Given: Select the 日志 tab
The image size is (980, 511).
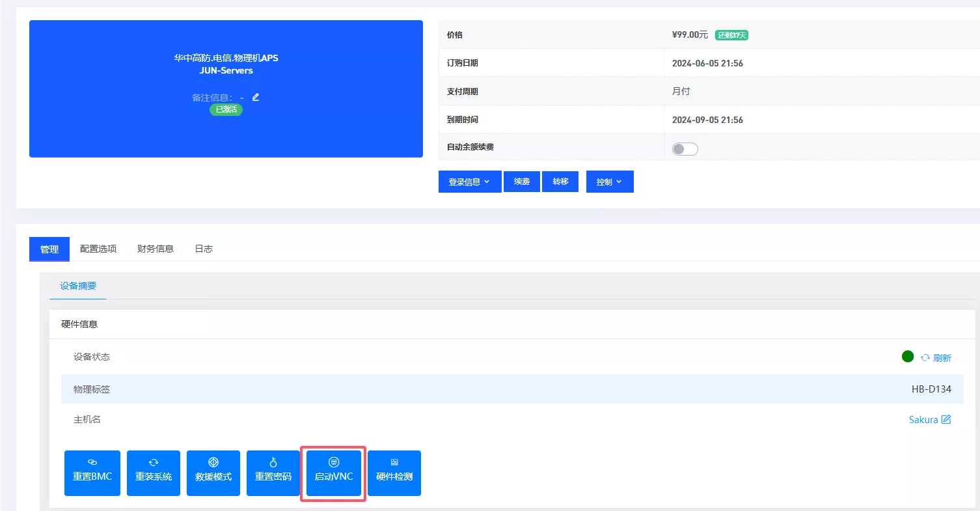Looking at the screenshot, I should (204, 249).
